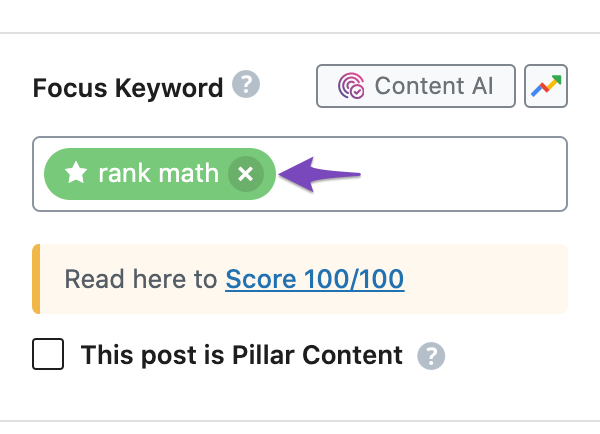Click the purple arrow pointing at keyword
Screen dimensions: 600x434
tap(320, 174)
